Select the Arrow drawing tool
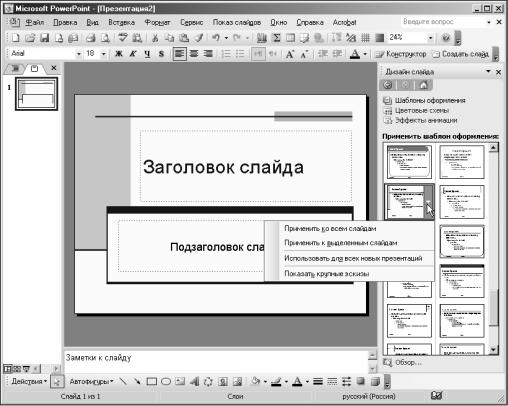The image size is (508, 406). (137, 381)
